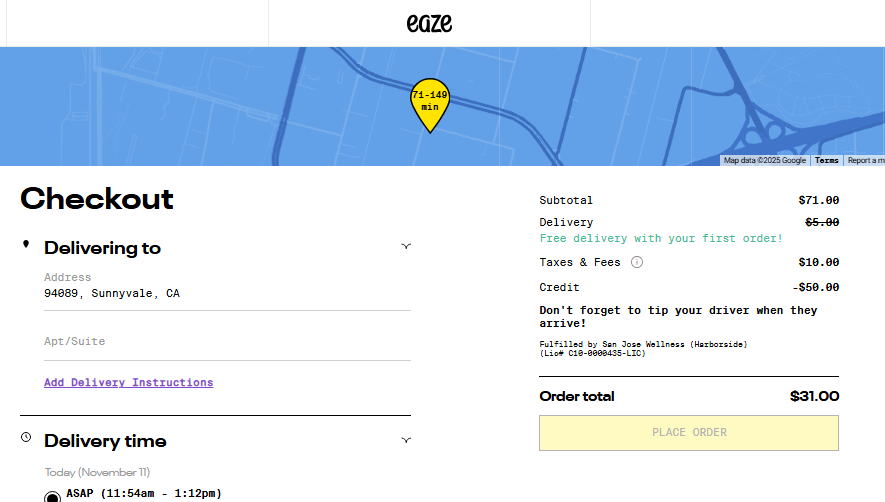Image resolution: width=885 pixels, height=502 pixels.
Task: Click the Delivery time section heading
Action: tap(105, 441)
